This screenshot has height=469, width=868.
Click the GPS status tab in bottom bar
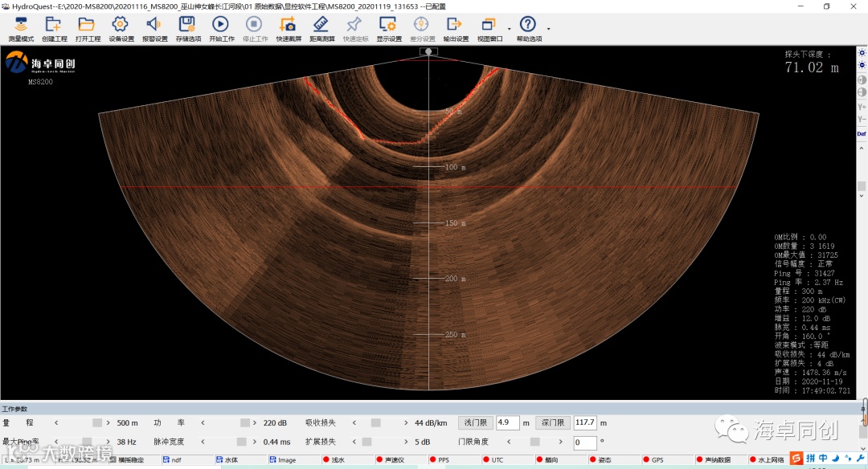(657, 460)
